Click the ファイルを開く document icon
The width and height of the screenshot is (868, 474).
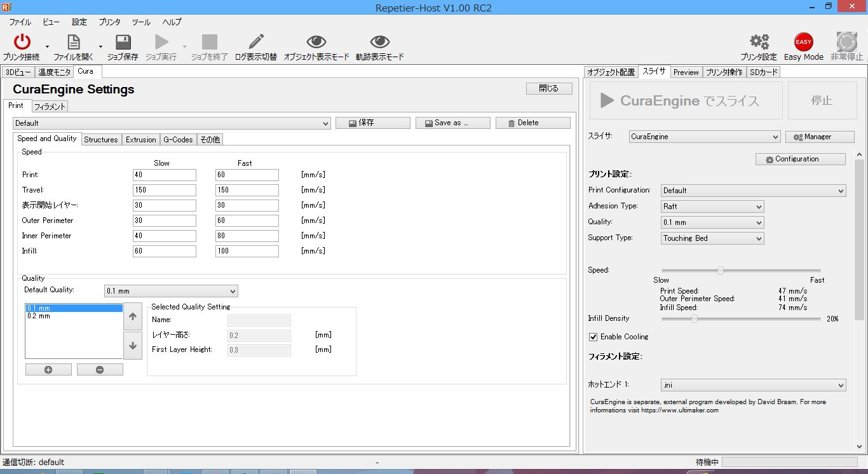pos(74,42)
